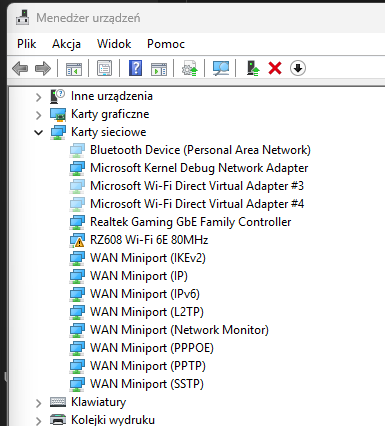
Task: Select Realtek Gaming GbE Family Controller
Action: coord(191,222)
